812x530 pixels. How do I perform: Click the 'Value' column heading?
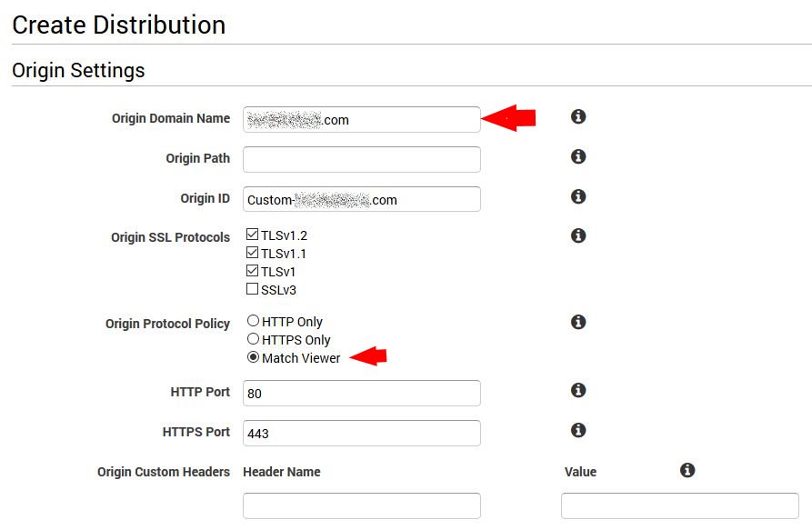click(580, 472)
